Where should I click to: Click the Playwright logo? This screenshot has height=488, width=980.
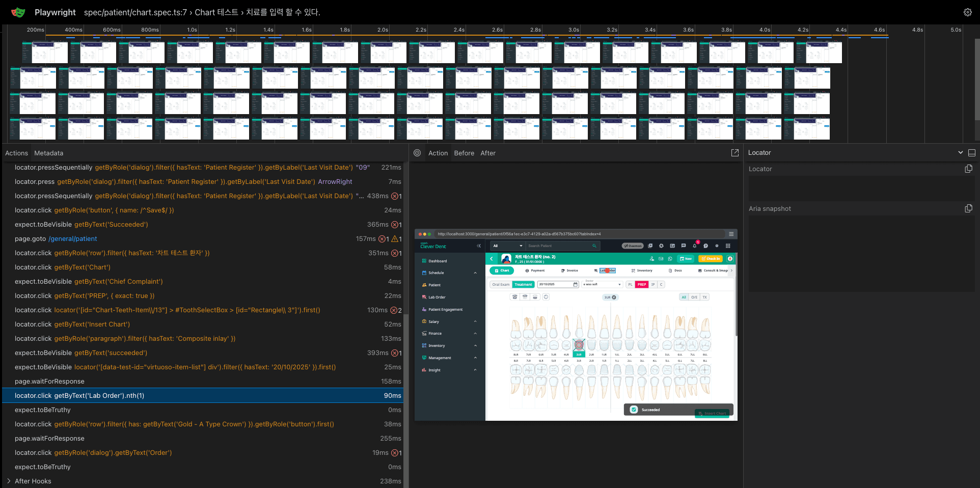pos(18,12)
